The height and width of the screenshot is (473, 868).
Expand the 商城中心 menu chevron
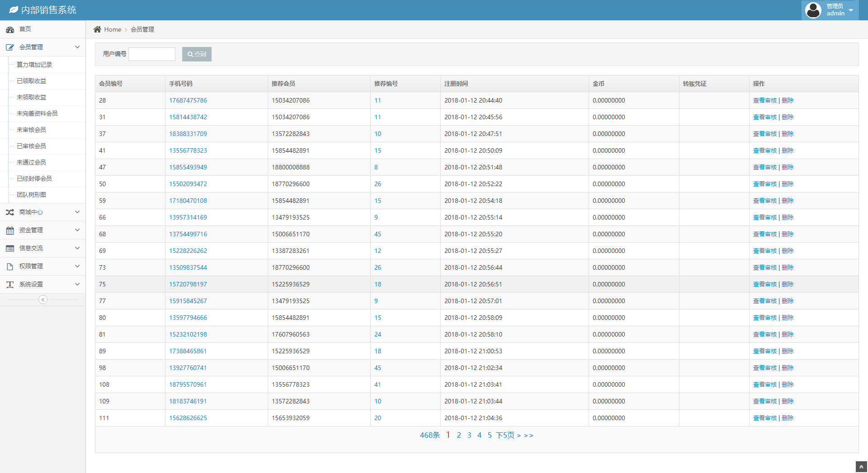point(77,212)
